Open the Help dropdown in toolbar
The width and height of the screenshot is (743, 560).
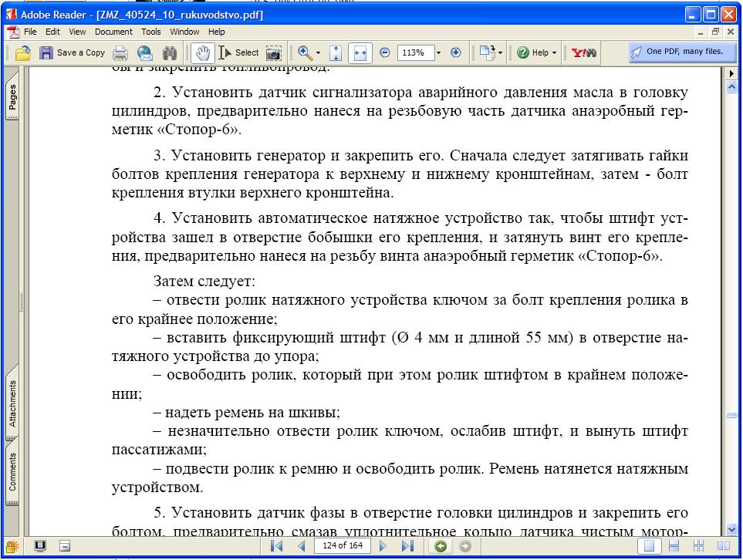coord(537,52)
